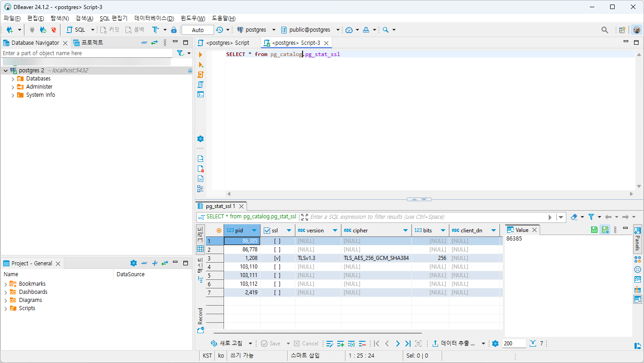Click the Project panel configuration gear
This screenshot has width=644, height=363.
[x=133, y=263]
